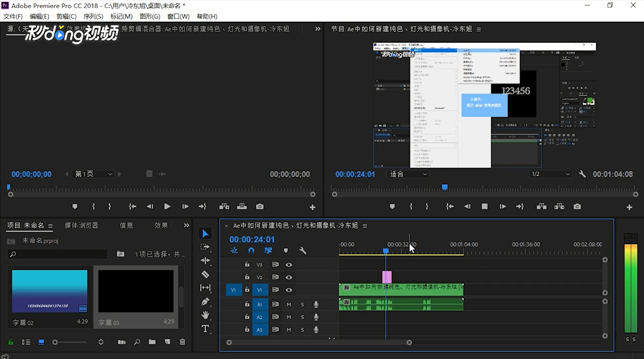
Task: Open 项目: 未命名 panel menu
Action: 51,226
